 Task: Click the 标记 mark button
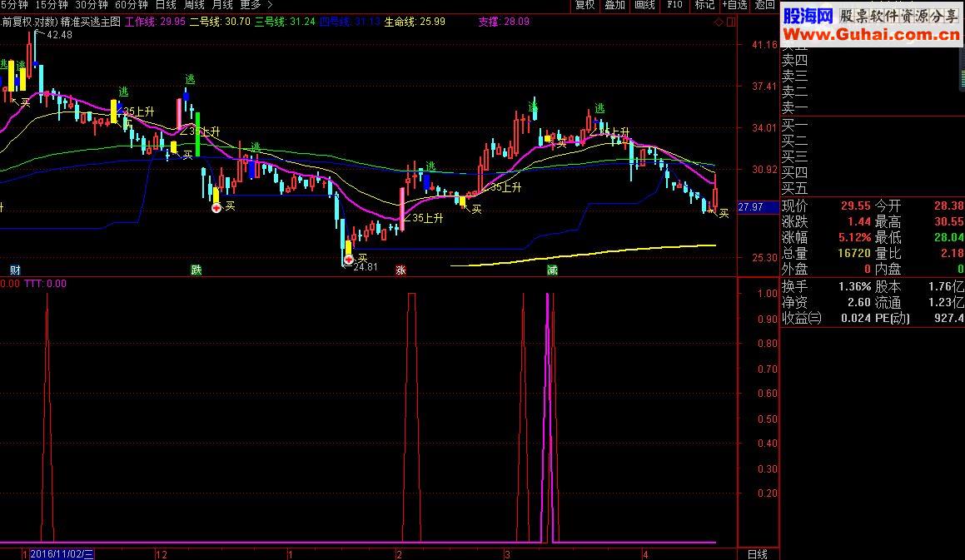(704, 5)
